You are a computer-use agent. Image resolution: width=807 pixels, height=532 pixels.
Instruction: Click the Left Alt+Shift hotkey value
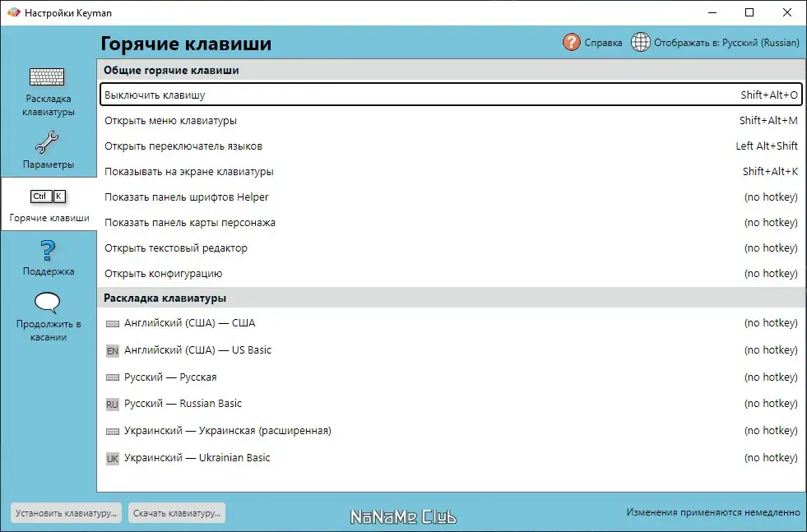767,146
